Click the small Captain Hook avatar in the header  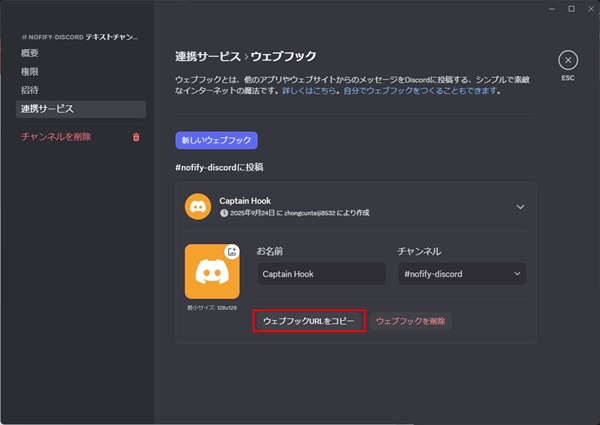[x=198, y=207]
